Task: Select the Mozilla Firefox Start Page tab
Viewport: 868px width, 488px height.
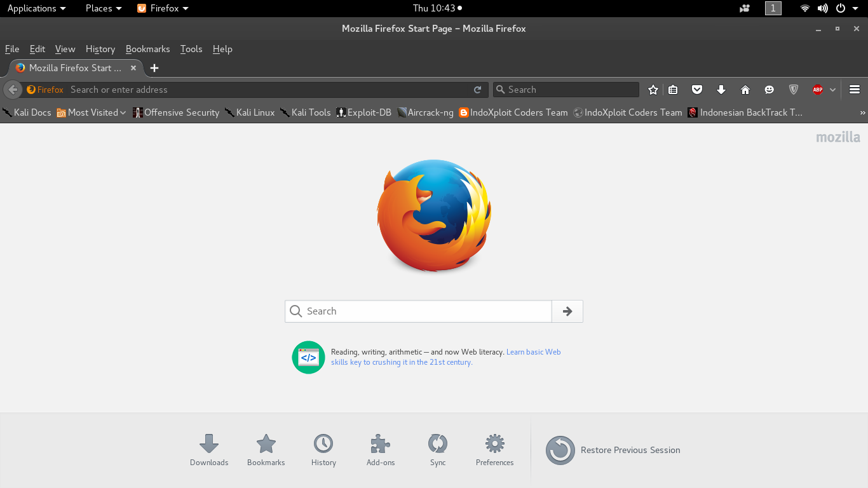Action: pyautogui.click(x=76, y=68)
